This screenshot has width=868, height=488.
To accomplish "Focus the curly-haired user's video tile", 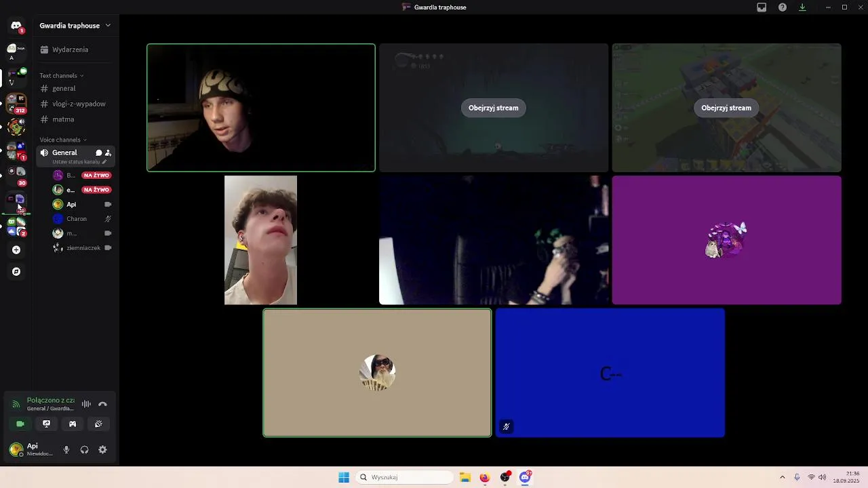I will (260, 240).
